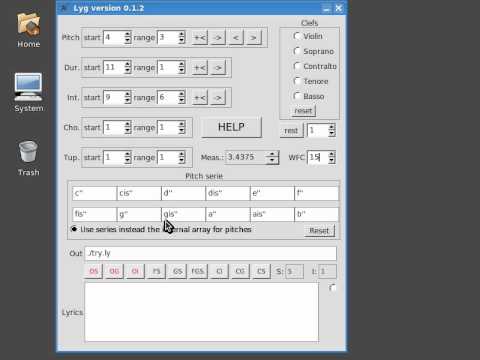The height and width of the screenshot is (360, 480).
Task: Click the c'' pitch serie cell
Action: tap(95, 193)
